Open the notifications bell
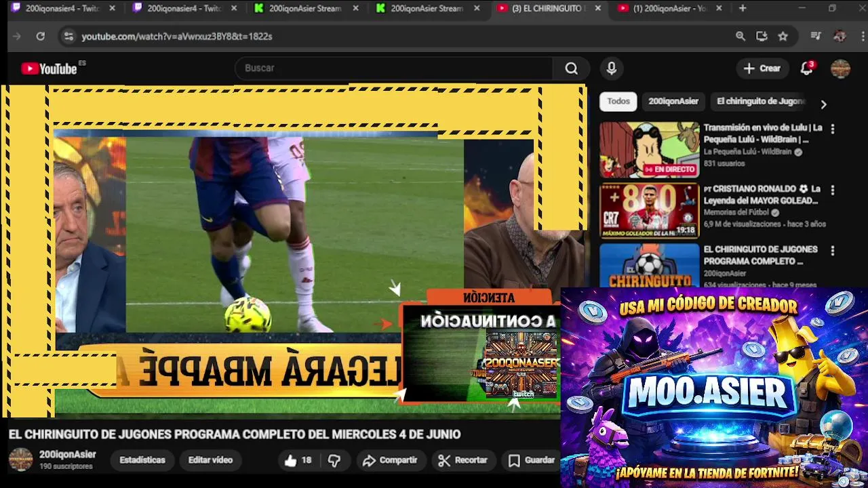 pos(806,68)
